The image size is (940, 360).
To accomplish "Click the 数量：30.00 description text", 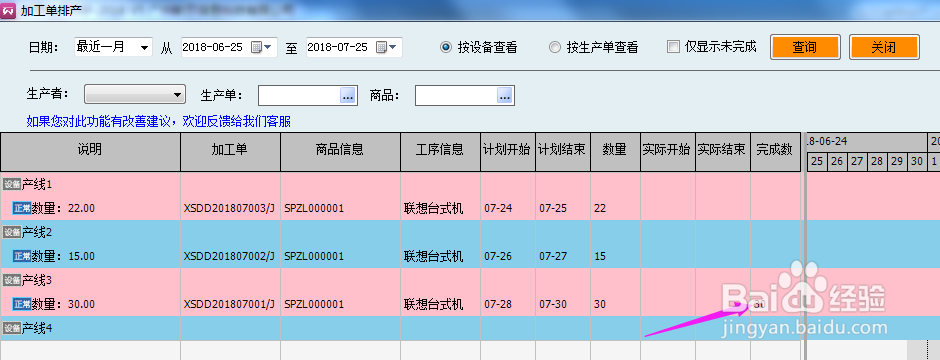I will (x=63, y=304).
